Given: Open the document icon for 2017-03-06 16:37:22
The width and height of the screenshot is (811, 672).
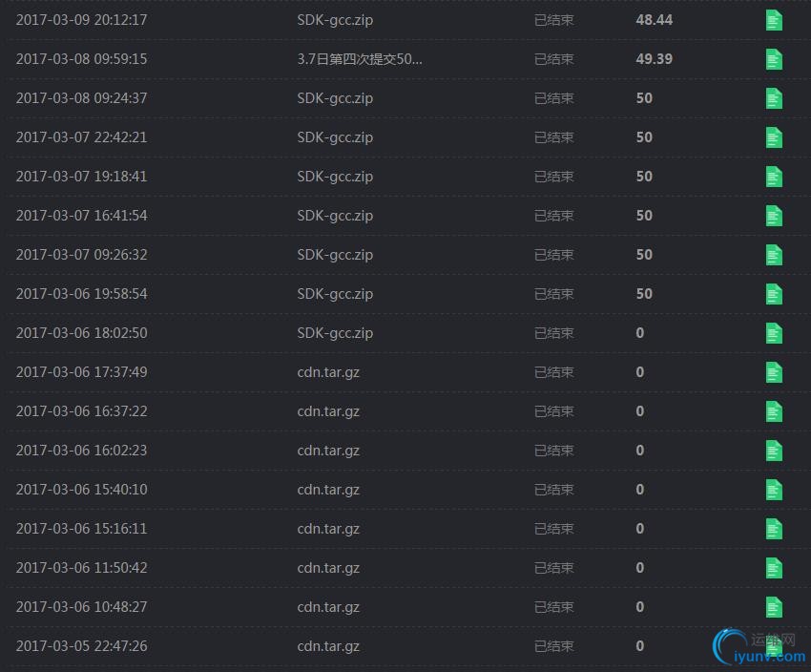Looking at the screenshot, I should point(774,411).
